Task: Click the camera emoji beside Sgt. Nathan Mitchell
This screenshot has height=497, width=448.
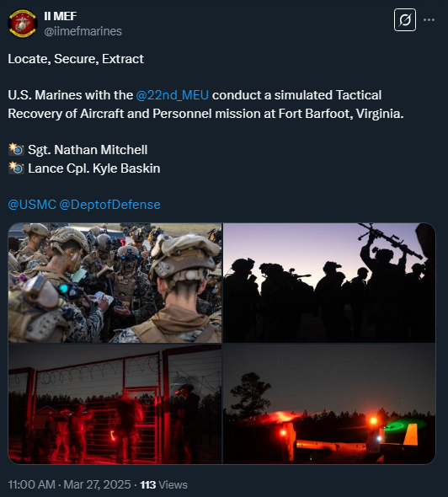Action: pyautogui.click(x=16, y=150)
